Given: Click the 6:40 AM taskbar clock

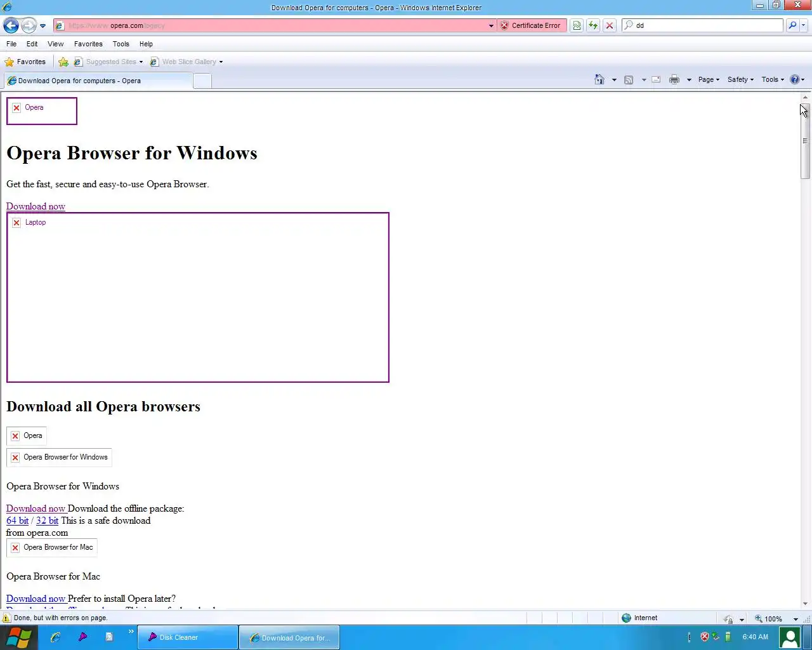Looking at the screenshot, I should [x=755, y=637].
